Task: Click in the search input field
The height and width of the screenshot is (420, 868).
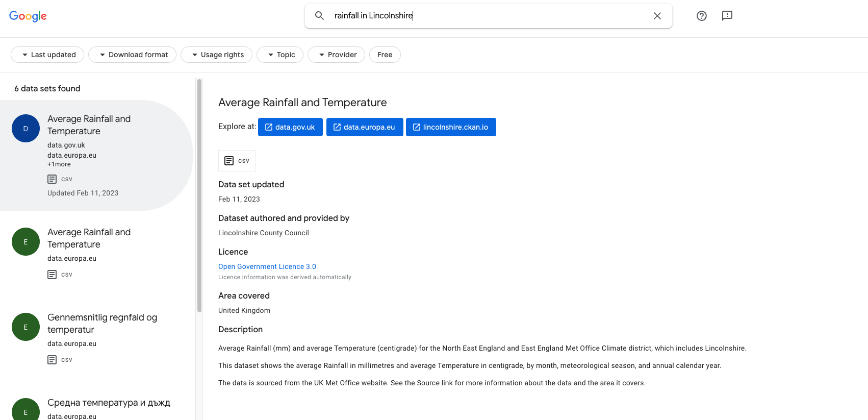Action: (484, 16)
